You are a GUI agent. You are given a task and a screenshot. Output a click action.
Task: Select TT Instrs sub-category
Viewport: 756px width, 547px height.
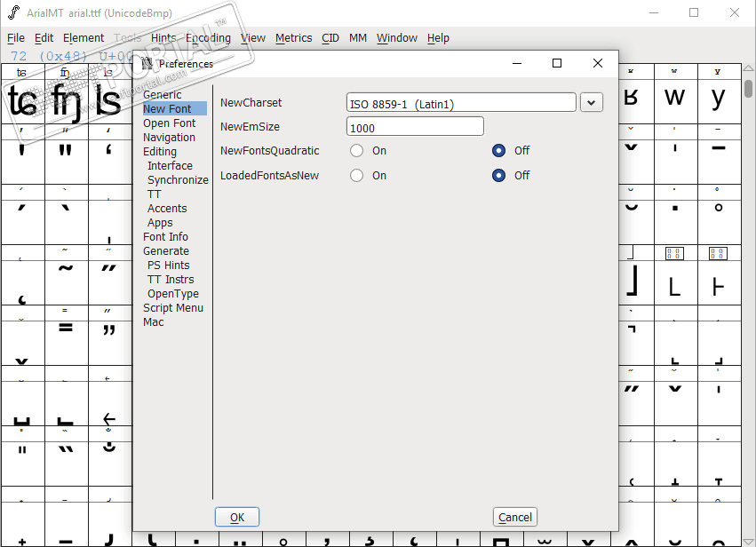point(171,280)
